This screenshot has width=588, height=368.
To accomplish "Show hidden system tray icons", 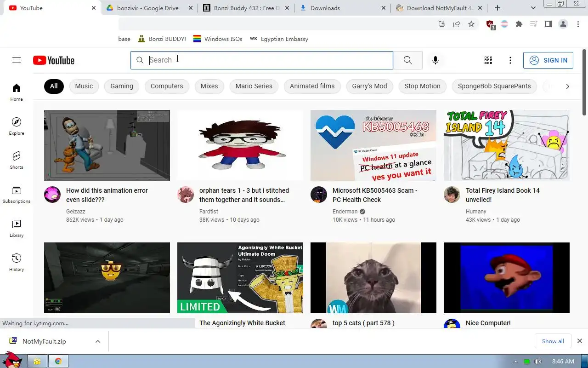I will tap(515, 362).
